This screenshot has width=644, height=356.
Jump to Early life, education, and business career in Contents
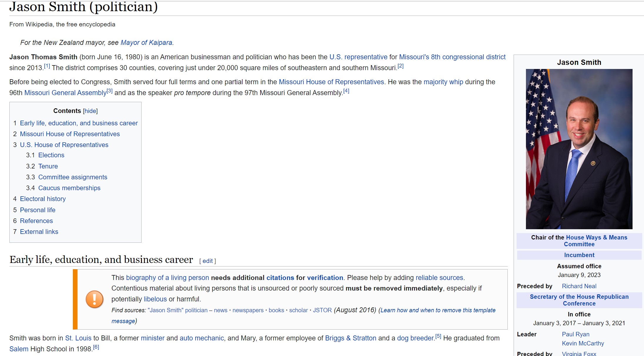(x=79, y=123)
